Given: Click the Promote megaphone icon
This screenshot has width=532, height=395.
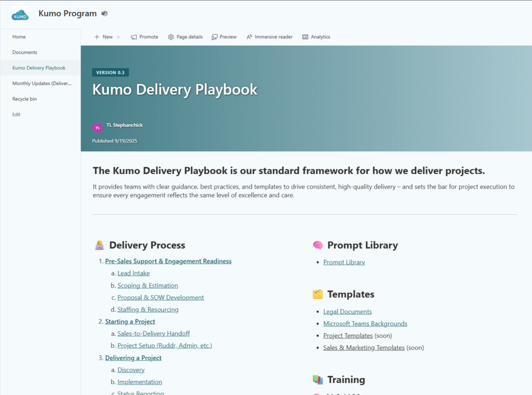Looking at the screenshot, I should (134, 37).
